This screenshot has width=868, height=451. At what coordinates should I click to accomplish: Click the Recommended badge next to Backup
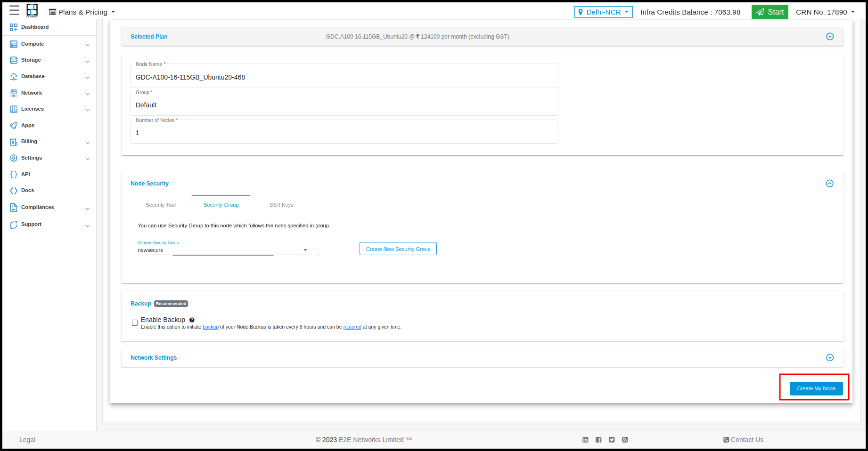coord(171,304)
